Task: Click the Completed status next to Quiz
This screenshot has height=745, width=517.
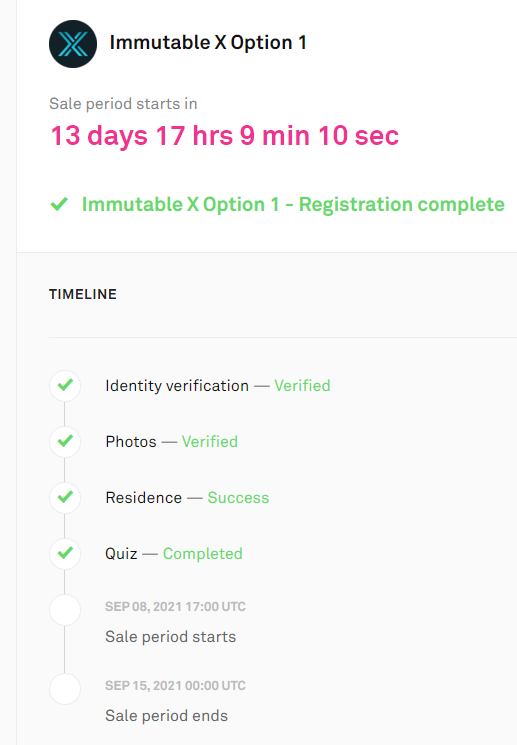Action: coord(202,554)
